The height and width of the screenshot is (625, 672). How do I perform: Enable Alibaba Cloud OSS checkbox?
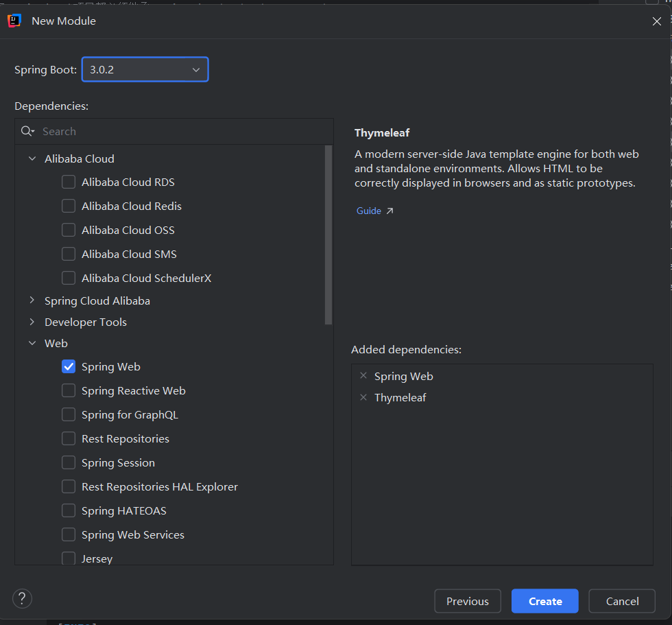pos(69,230)
